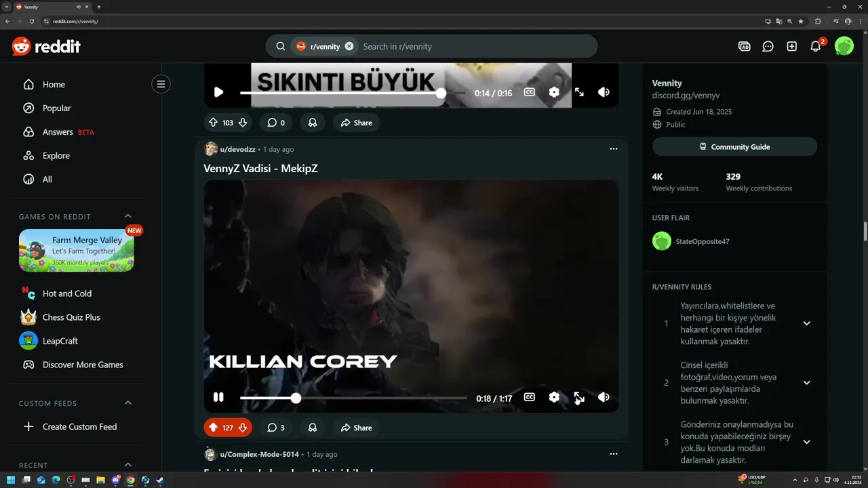Toggle captions on the top video
Screen dimensions: 868x488
pyautogui.click(x=530, y=92)
